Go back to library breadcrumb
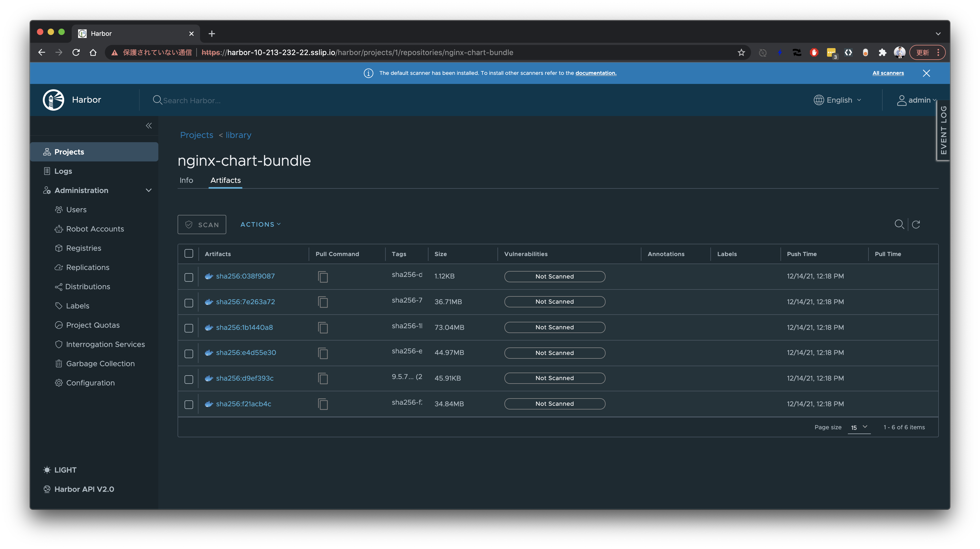The image size is (980, 549). click(x=239, y=135)
